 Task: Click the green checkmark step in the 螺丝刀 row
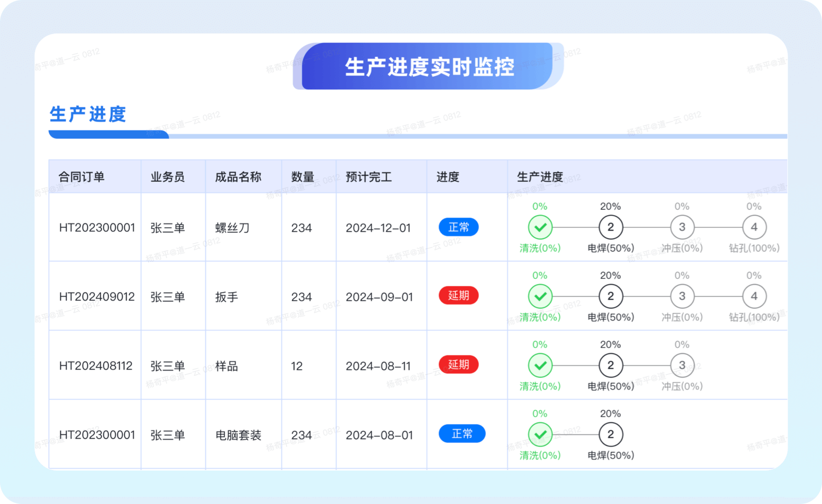click(x=540, y=227)
